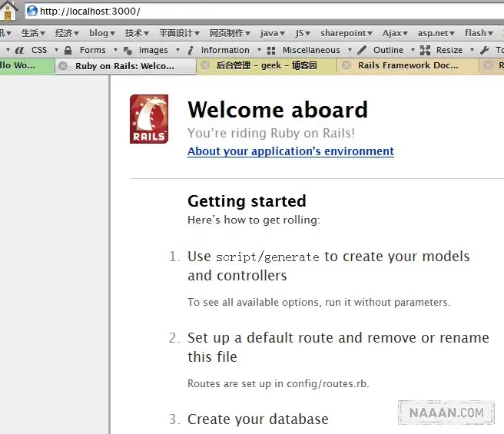Click the Forms padlock icon
Image resolution: width=504 pixels, height=434 pixels.
coord(68,50)
